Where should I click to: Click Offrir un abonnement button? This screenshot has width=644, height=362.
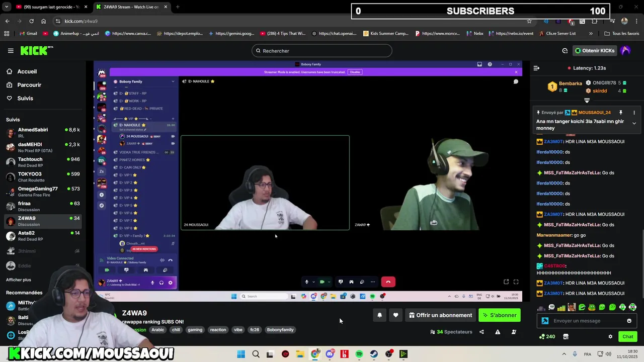tap(440, 315)
